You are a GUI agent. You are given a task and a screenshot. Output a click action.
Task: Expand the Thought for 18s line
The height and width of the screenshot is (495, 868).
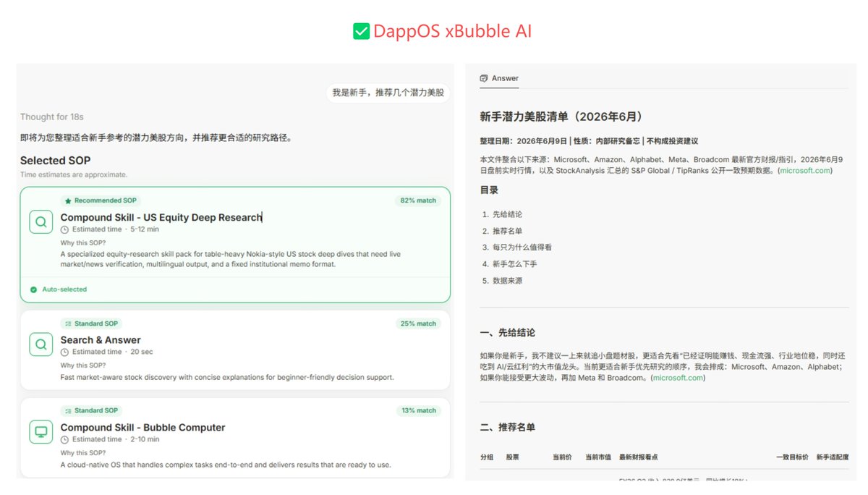tap(52, 117)
